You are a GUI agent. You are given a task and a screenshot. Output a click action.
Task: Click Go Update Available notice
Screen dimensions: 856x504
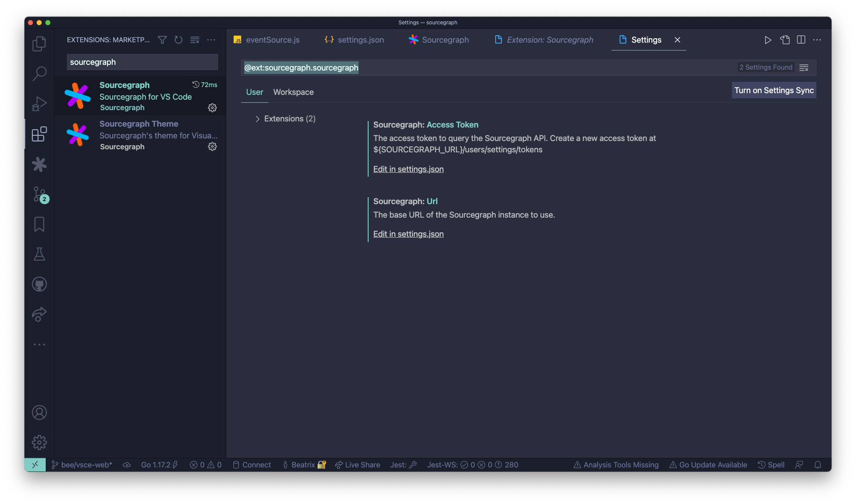click(708, 465)
